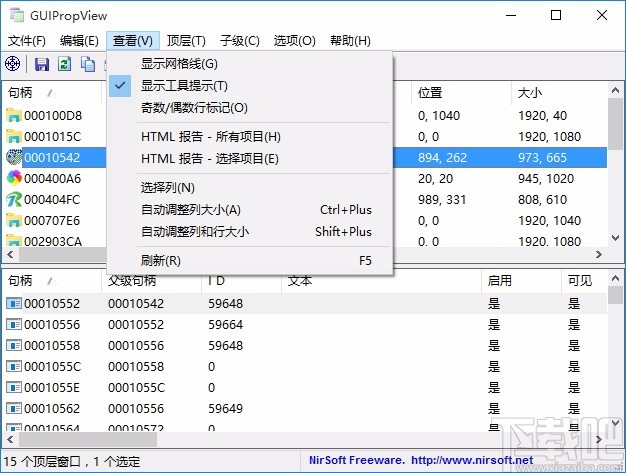The width and height of the screenshot is (626, 473).
Task: Click top list horizontal scroll right arrow
Action: click(599, 254)
